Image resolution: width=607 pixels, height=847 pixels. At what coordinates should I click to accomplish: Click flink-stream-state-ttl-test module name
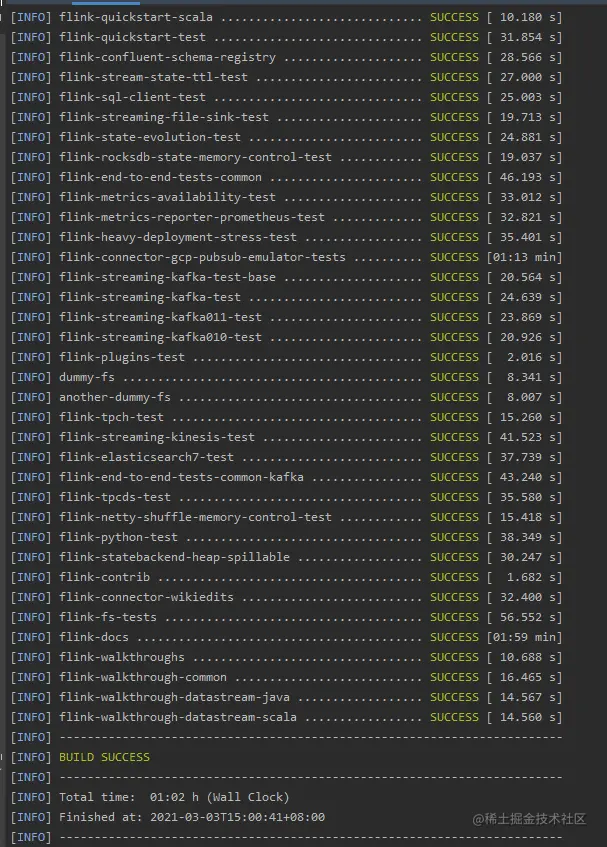click(x=153, y=77)
